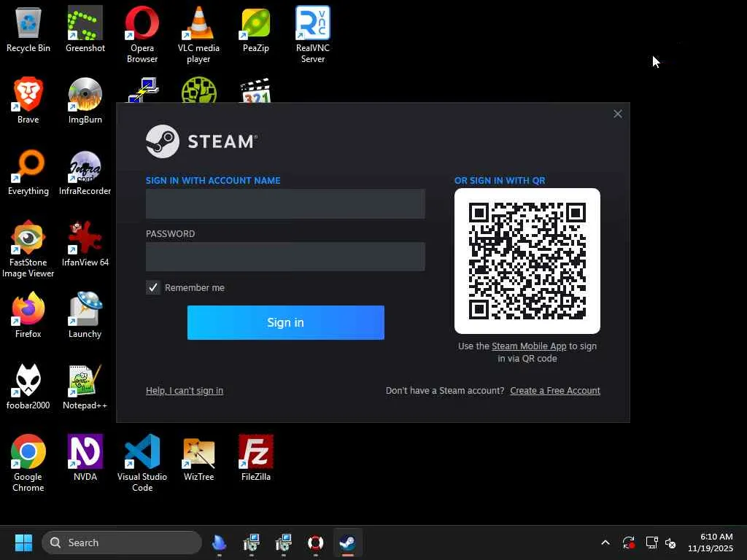Click the muted volume tray icon
The height and width of the screenshot is (560, 747).
670,542
